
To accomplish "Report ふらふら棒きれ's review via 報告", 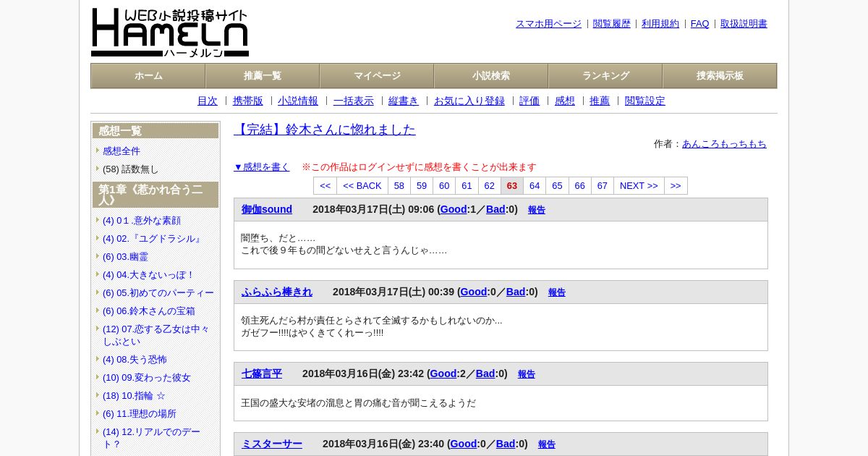I will [x=557, y=293].
